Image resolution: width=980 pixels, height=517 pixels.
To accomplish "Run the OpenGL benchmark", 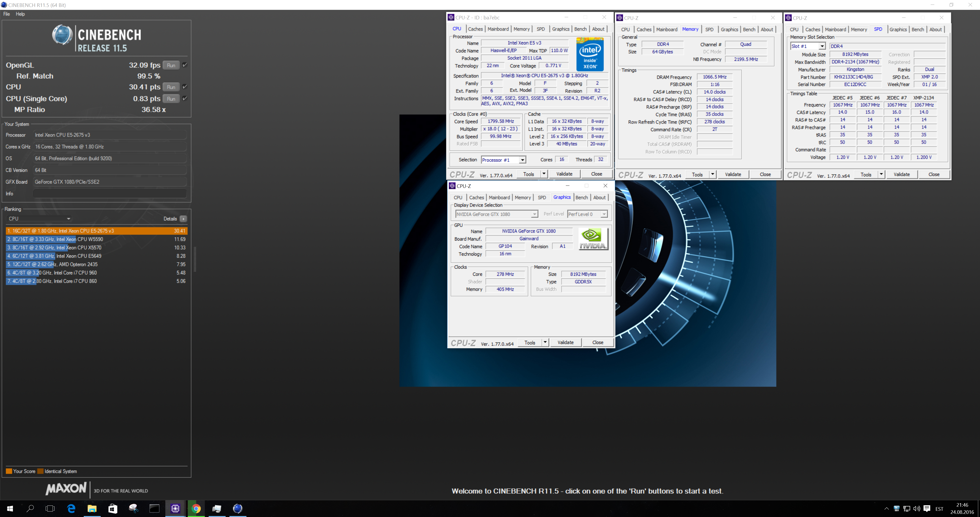I will (x=171, y=65).
